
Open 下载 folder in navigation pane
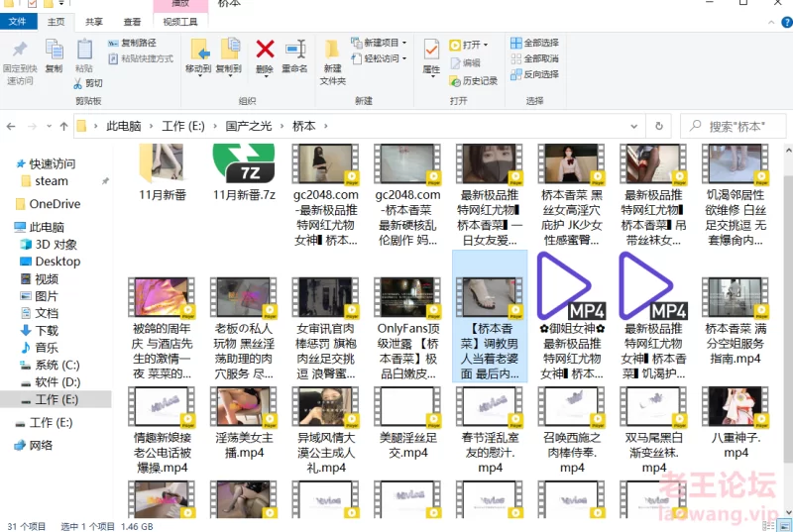[40, 331]
